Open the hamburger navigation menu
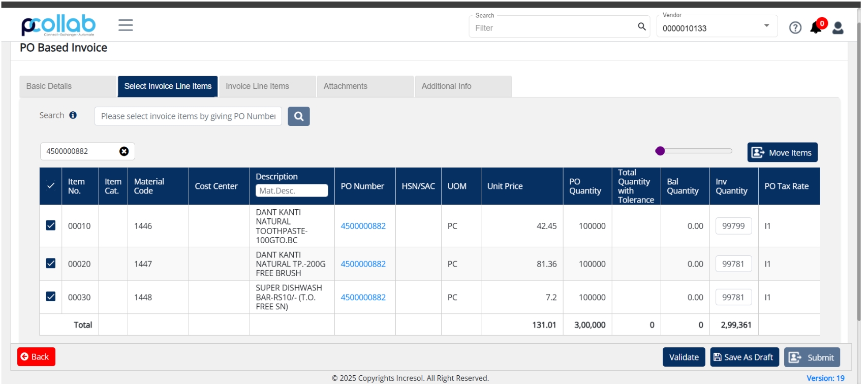Image resolution: width=868 pixels, height=391 pixels. pos(126,25)
